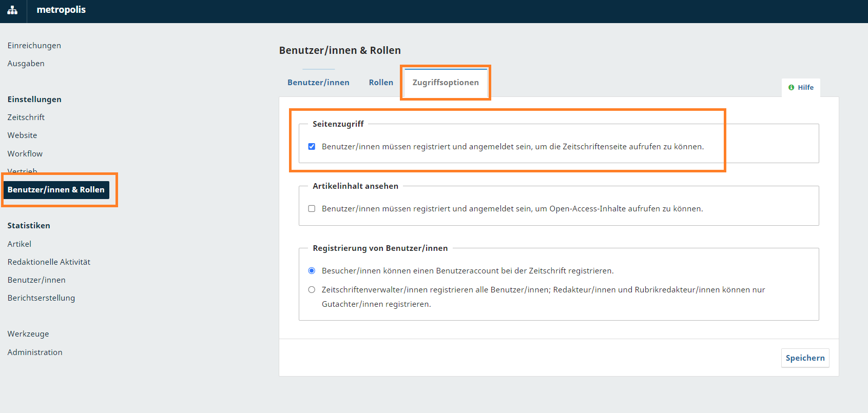Navigate to Website settings

tap(23, 135)
